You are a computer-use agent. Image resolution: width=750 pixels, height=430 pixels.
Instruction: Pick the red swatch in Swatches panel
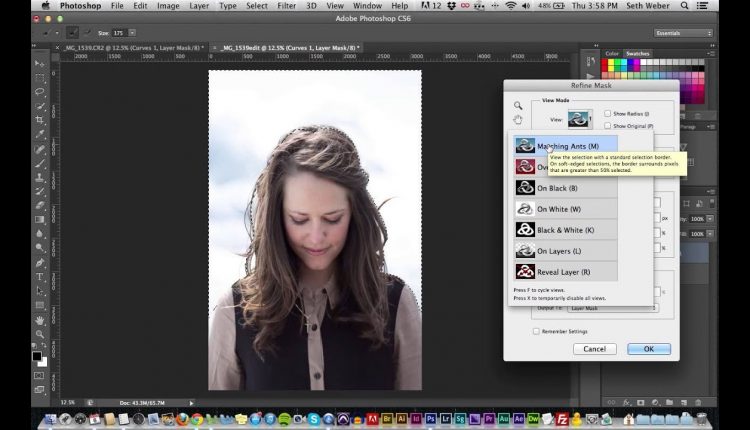pyautogui.click(x=605, y=62)
